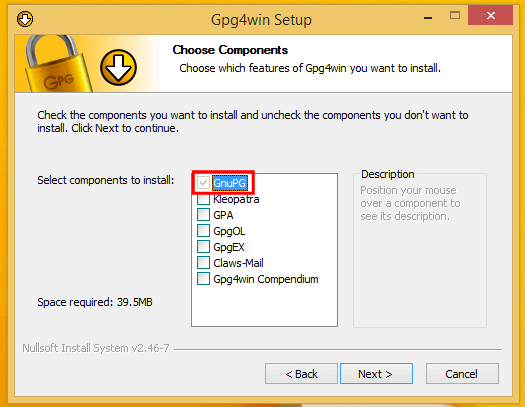Image resolution: width=525 pixels, height=407 pixels.
Task: Cancel the Gpg4win setup
Action: (462, 374)
